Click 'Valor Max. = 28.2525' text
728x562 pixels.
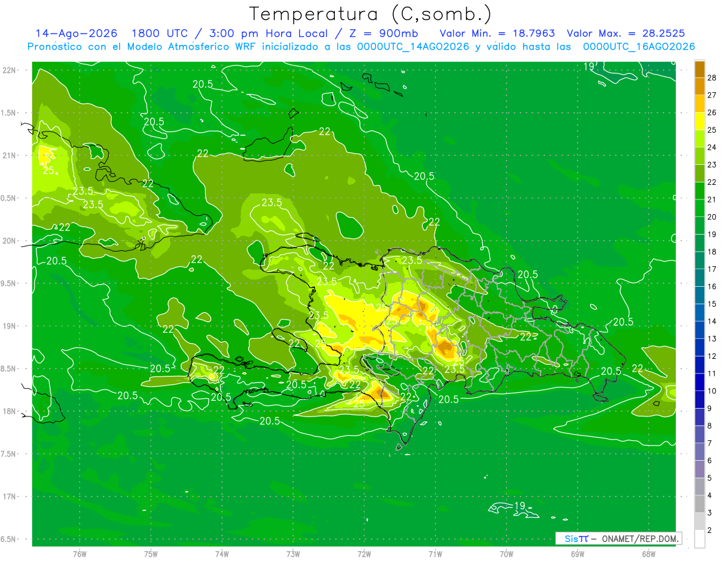625,33
